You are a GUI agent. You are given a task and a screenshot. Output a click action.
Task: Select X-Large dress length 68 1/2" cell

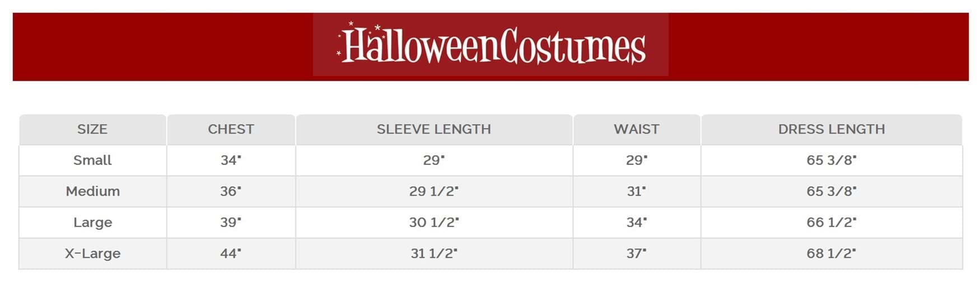coord(831,253)
